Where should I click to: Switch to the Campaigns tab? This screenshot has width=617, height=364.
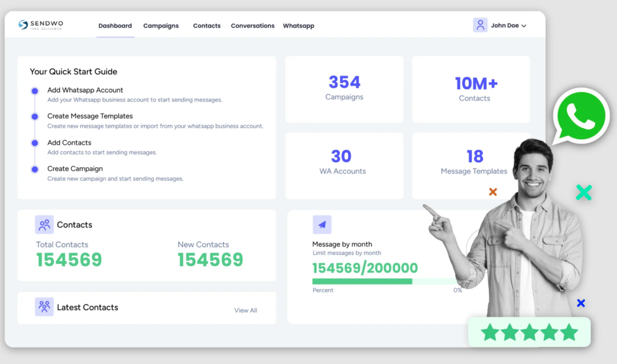point(161,26)
